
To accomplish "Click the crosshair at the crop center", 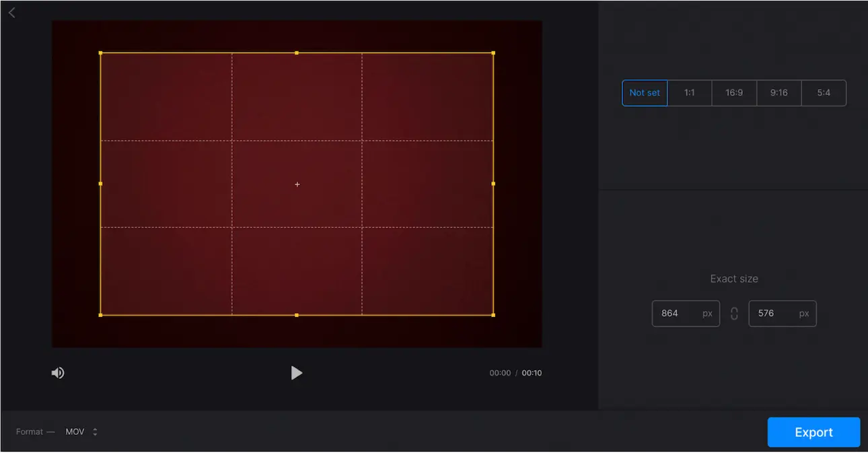I will pyautogui.click(x=297, y=184).
